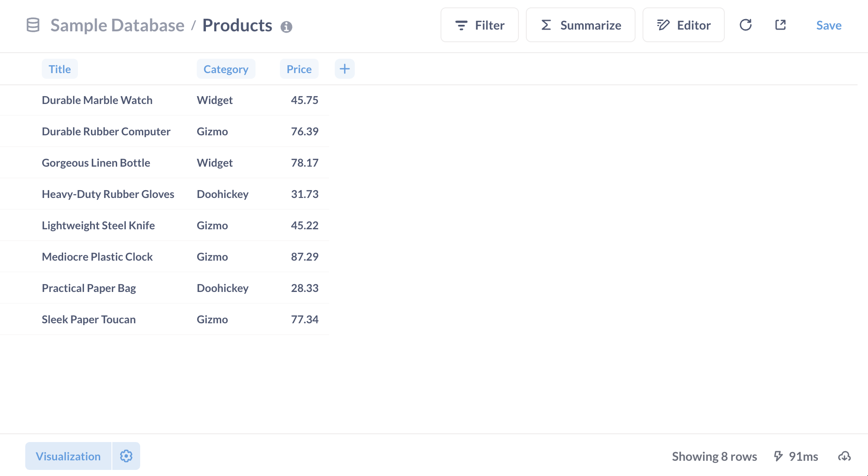This screenshot has height=476, width=868.
Task: Open visualization settings with the gear icon
Action: click(x=126, y=456)
